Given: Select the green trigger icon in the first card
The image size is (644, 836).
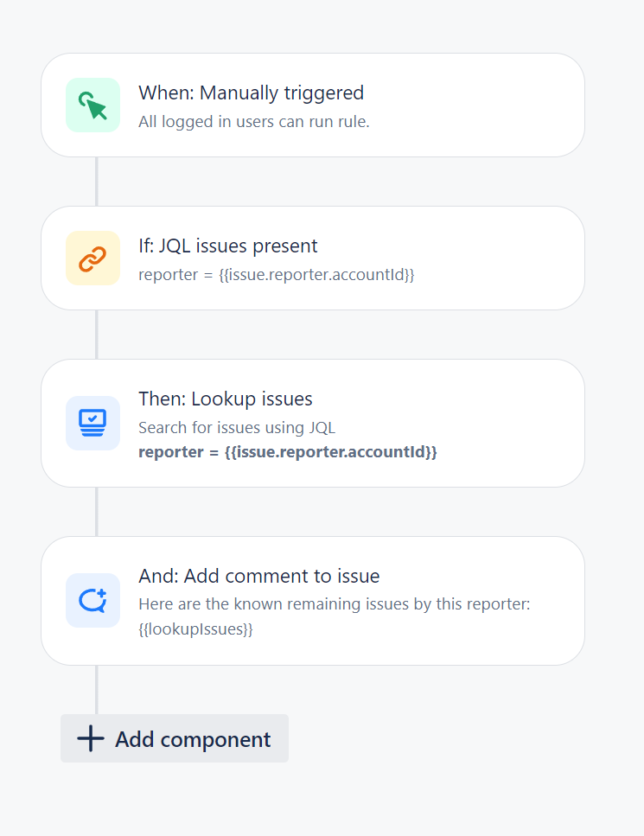Looking at the screenshot, I should pyautogui.click(x=92, y=105).
